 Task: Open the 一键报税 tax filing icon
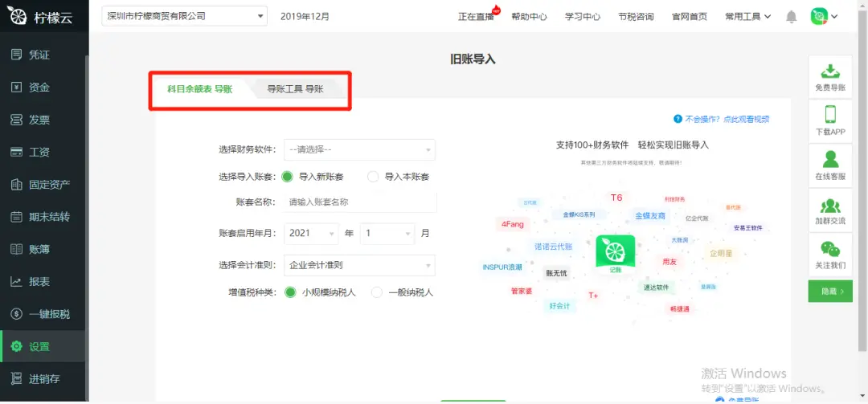[17, 314]
